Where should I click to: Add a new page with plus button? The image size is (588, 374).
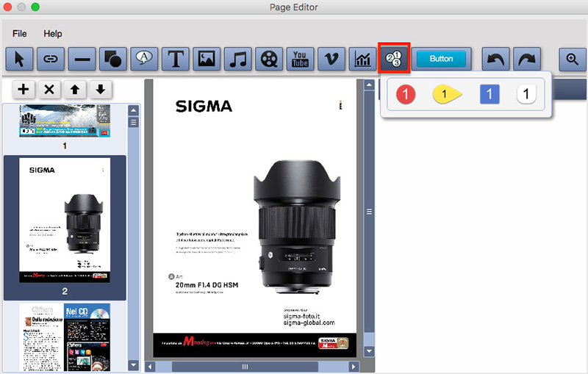tap(24, 89)
